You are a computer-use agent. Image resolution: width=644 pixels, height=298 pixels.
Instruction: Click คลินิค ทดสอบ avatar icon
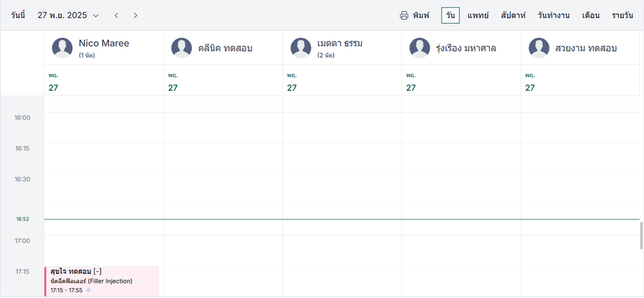pyautogui.click(x=181, y=48)
